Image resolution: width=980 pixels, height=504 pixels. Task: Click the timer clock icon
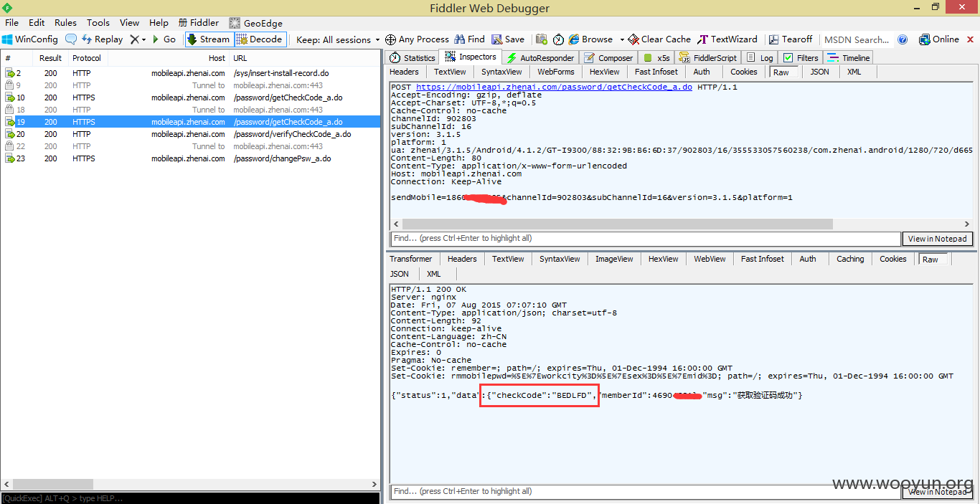pyautogui.click(x=557, y=39)
